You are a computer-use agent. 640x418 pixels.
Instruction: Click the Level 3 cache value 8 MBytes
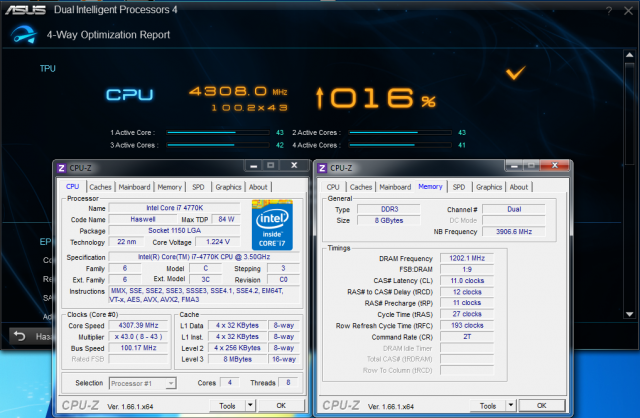click(x=238, y=359)
